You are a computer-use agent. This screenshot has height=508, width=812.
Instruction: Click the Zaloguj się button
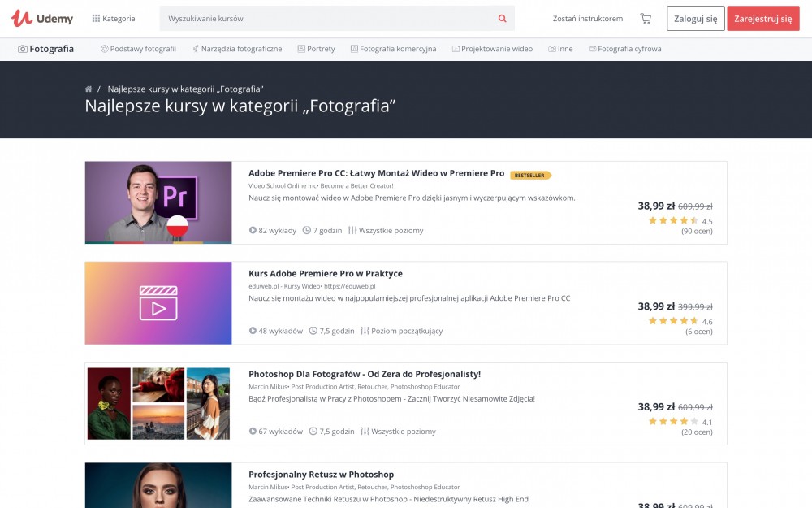tap(696, 19)
